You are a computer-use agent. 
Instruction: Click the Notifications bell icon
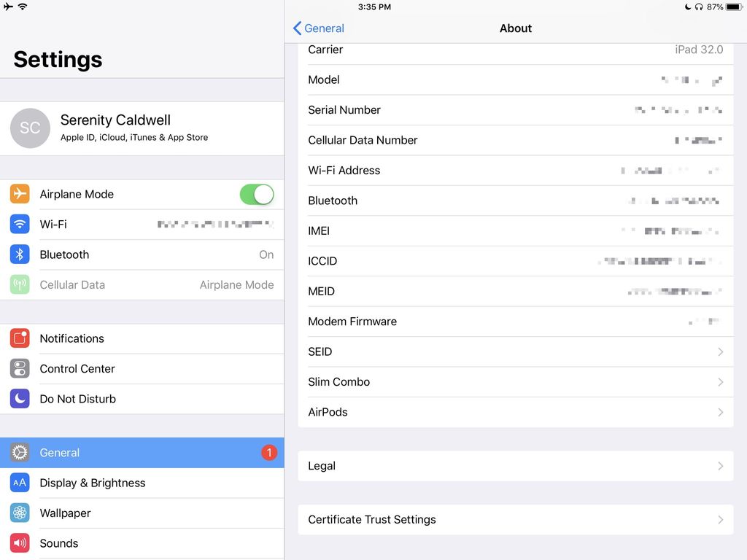[x=18, y=338]
